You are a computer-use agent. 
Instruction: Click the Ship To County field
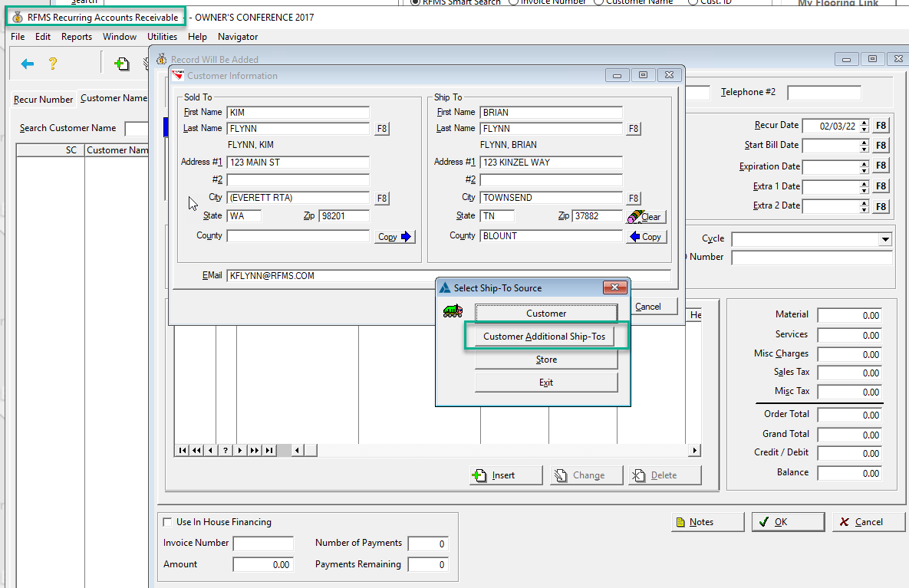pos(552,236)
